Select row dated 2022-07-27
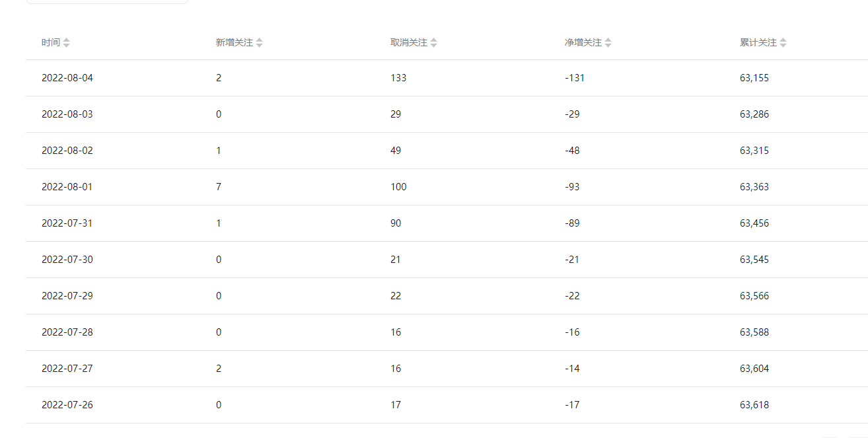This screenshot has height=438, width=868. 67,369
